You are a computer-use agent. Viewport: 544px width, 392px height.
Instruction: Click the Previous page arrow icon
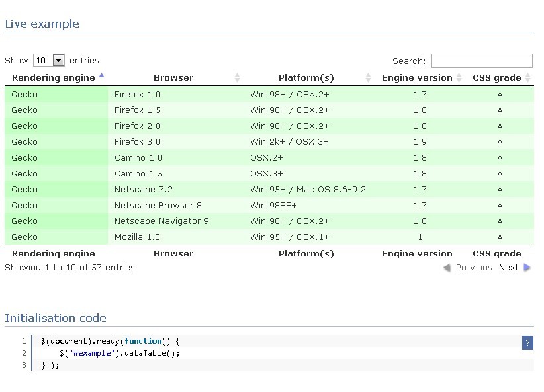(447, 268)
